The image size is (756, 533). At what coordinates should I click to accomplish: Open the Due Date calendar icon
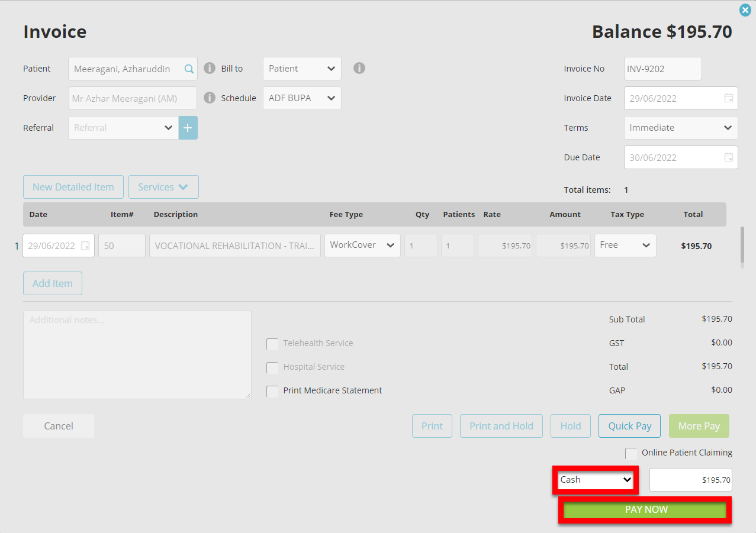click(x=729, y=157)
